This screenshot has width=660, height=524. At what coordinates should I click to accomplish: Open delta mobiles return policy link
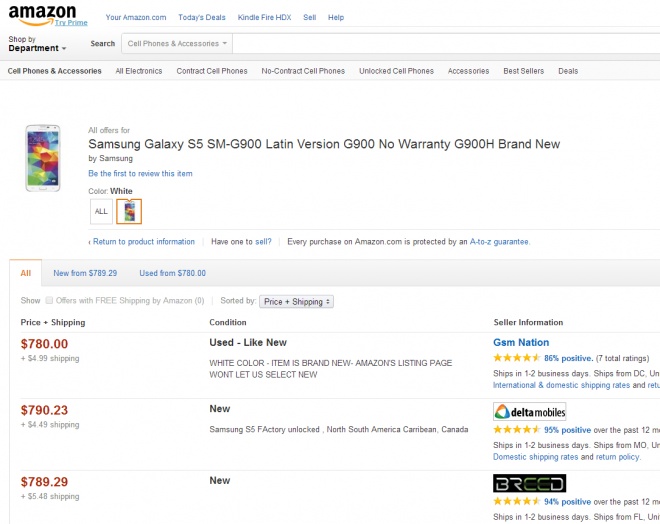[618, 457]
